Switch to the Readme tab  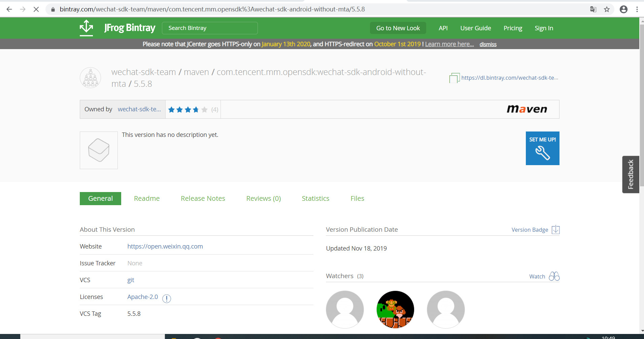147,198
